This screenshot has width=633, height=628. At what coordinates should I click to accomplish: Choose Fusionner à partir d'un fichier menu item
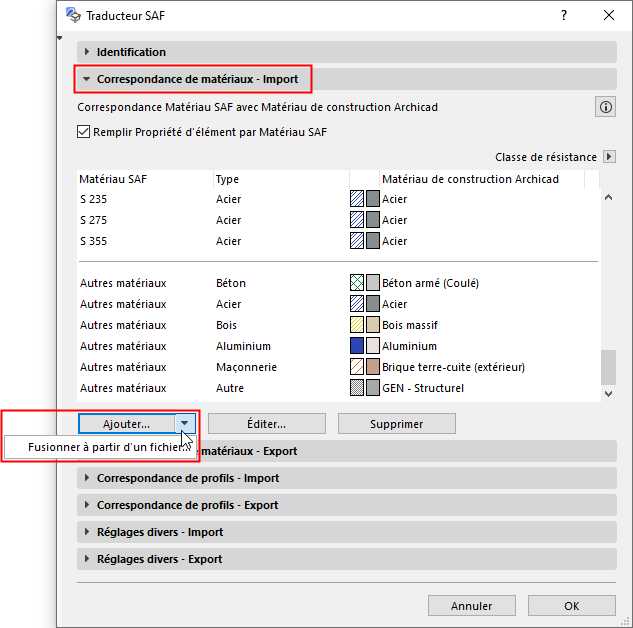[100, 447]
